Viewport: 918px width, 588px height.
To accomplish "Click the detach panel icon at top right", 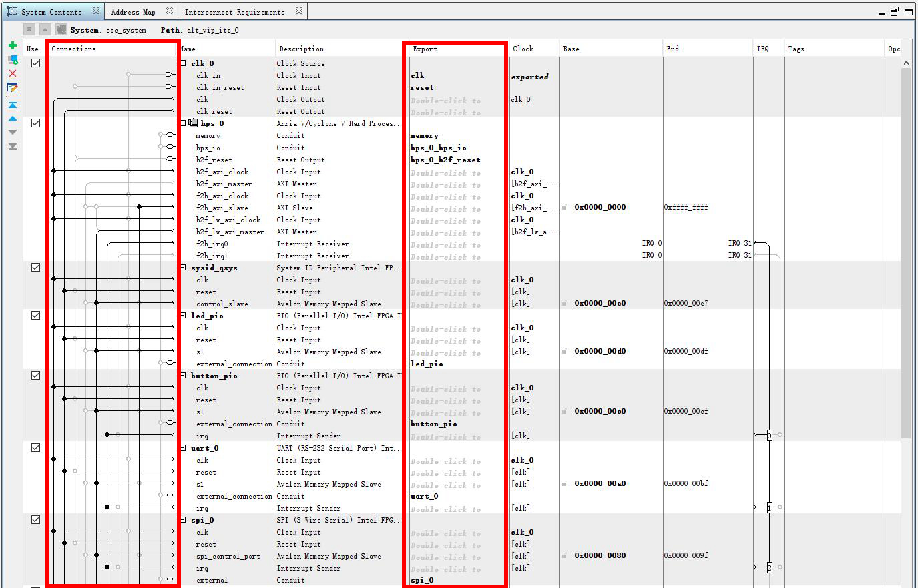I will click(x=895, y=11).
